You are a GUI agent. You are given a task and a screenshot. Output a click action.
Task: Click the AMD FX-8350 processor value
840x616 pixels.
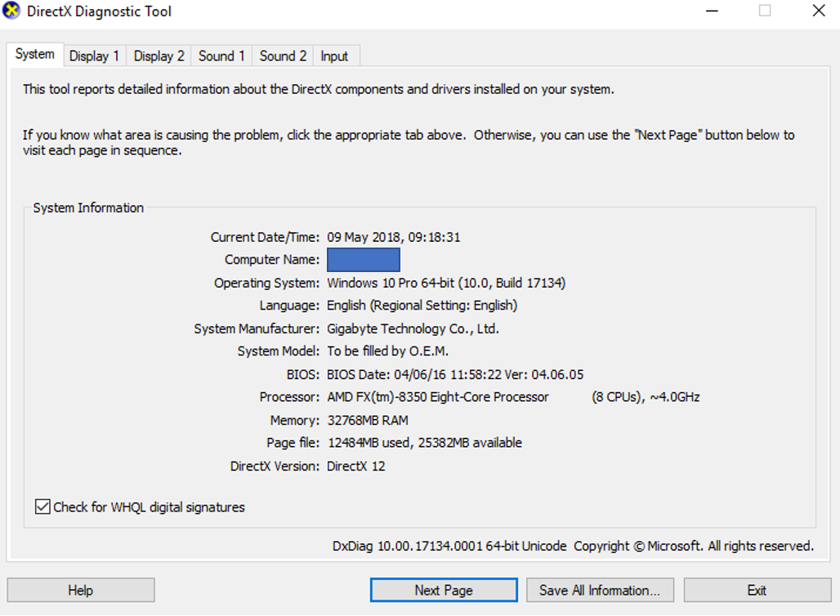pos(438,397)
